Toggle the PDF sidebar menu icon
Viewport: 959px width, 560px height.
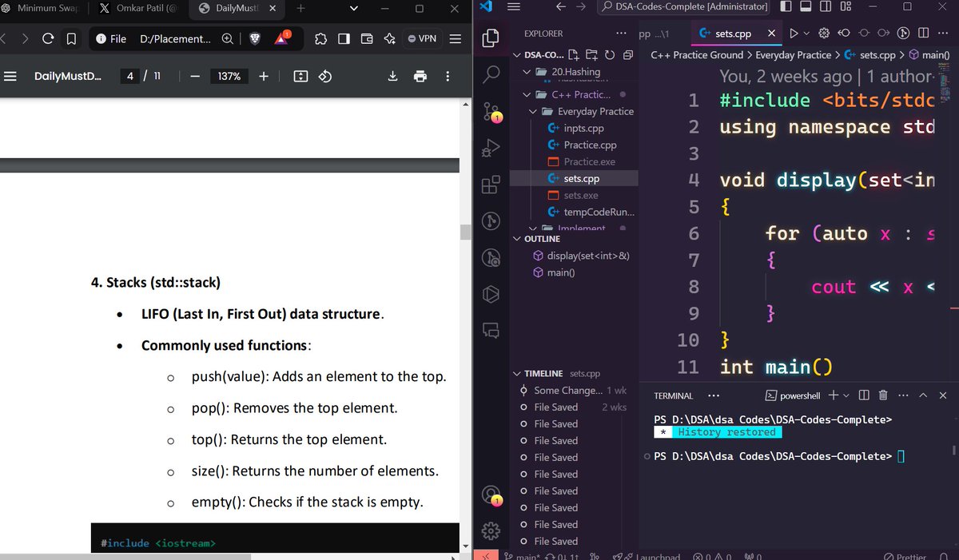tap(11, 76)
